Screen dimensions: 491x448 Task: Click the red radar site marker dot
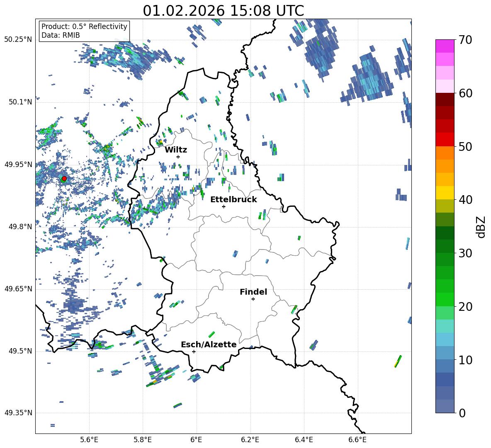[x=64, y=179]
